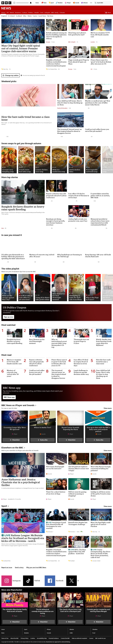Open the hamburger More menu in red bar
This screenshot has width=113, height=644.
click(108, 12)
